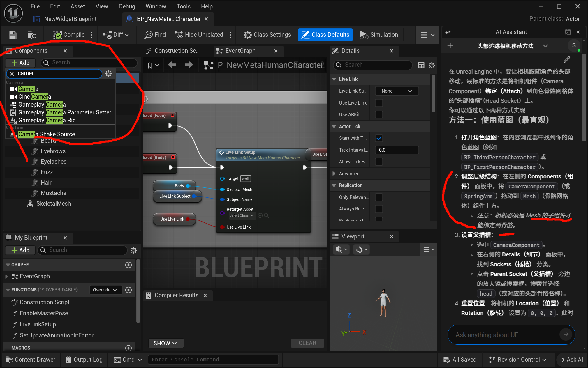The image size is (588, 368).
Task: Click the CLEAR compiler results button
Action: pos(307,343)
